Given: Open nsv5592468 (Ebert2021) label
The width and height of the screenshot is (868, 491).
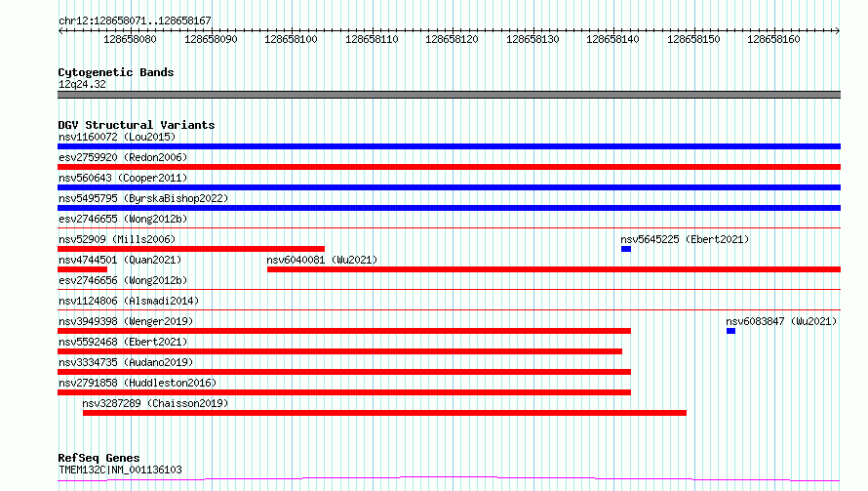Looking at the screenshot, I should (123, 342).
